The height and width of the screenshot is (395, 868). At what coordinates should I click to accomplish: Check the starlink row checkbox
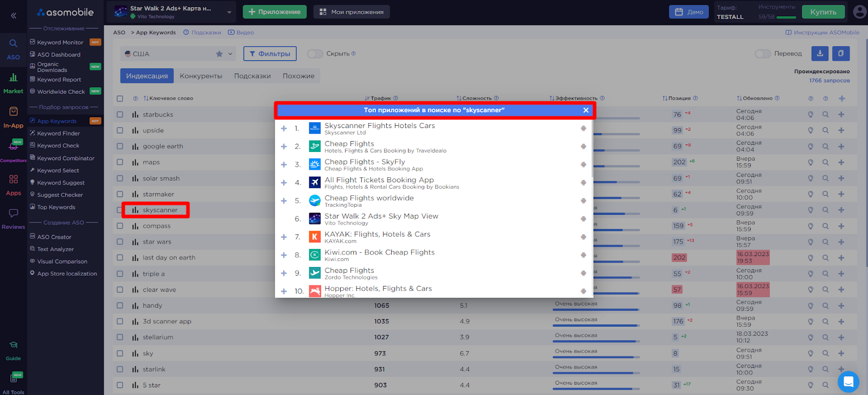point(120,369)
